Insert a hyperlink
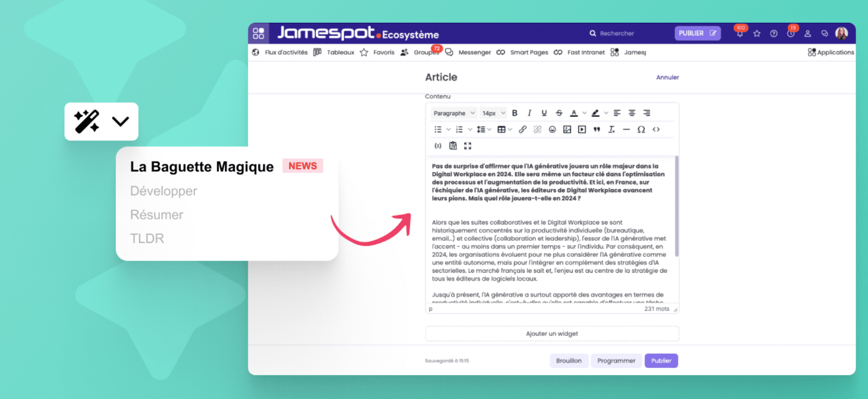This screenshot has width=868, height=399. coord(522,130)
